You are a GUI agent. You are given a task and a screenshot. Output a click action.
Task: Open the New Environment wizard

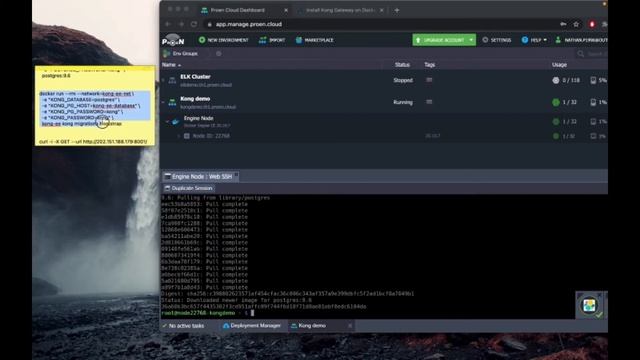(223, 40)
